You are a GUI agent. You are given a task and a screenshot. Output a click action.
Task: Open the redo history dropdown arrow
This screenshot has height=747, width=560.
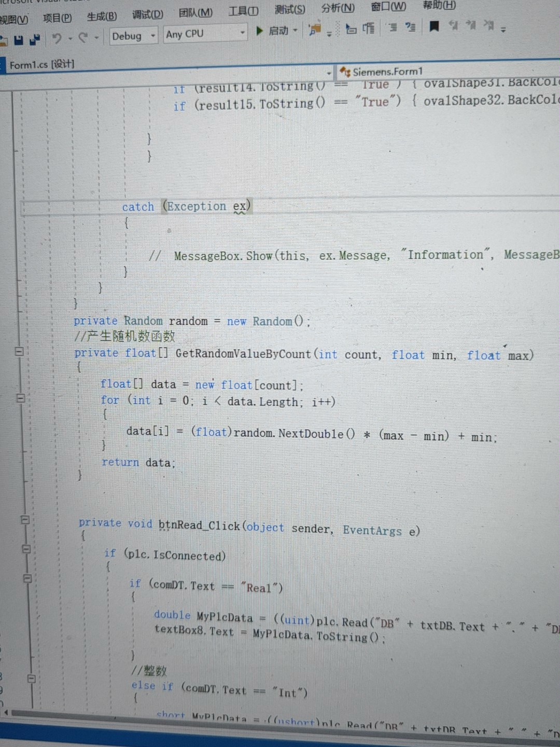[96, 37]
